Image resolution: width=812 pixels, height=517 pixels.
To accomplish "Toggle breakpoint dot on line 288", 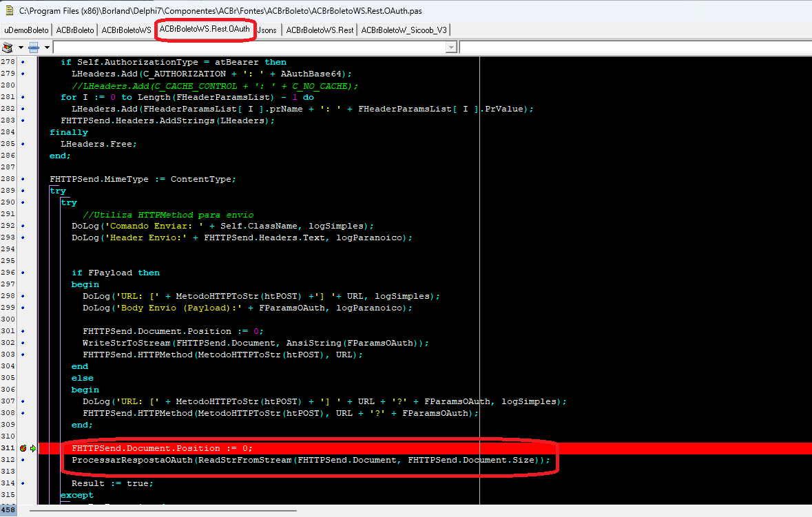I will pos(23,178).
